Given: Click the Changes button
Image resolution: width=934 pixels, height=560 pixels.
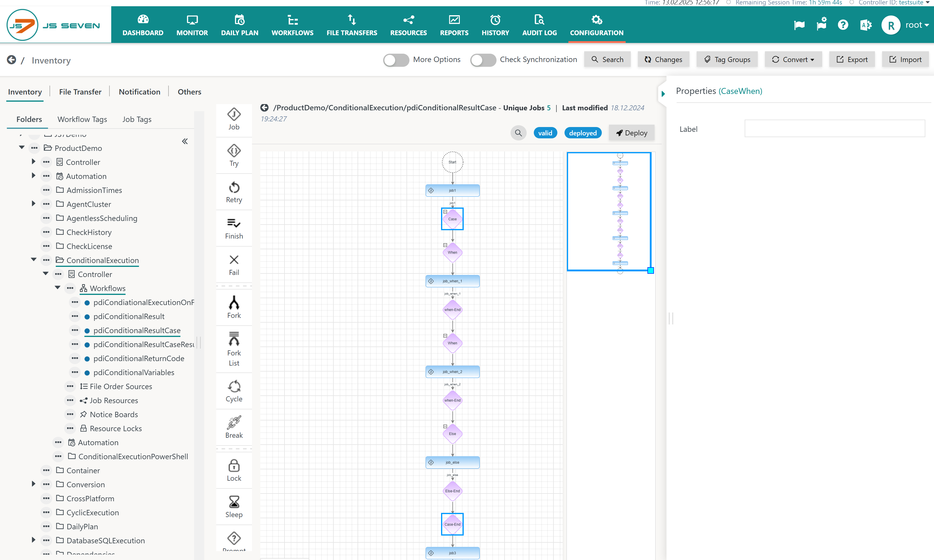Looking at the screenshot, I should (x=663, y=60).
